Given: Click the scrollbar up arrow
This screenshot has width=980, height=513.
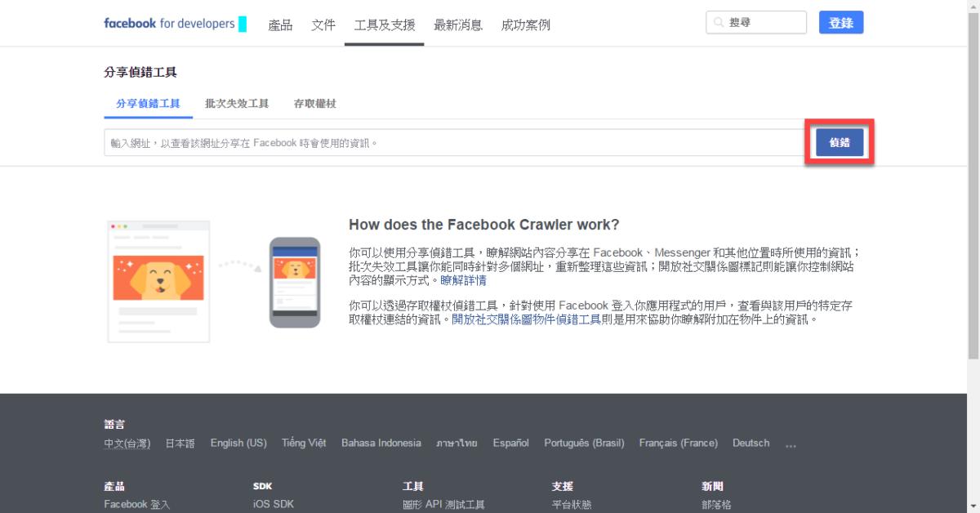Looking at the screenshot, I should click(973, 5).
